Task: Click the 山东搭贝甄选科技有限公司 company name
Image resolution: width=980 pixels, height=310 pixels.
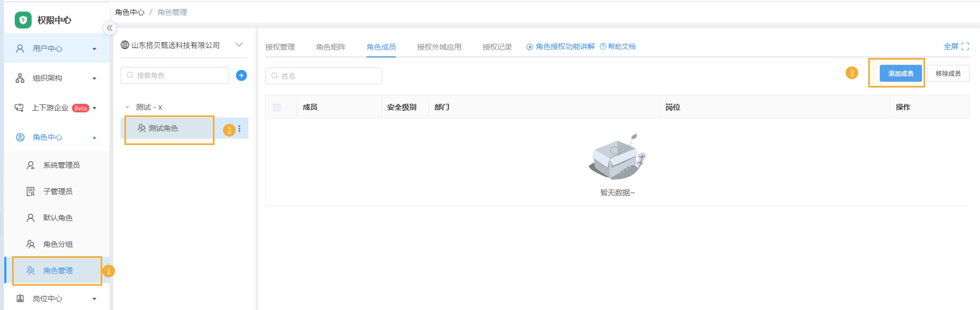Action: (x=176, y=45)
